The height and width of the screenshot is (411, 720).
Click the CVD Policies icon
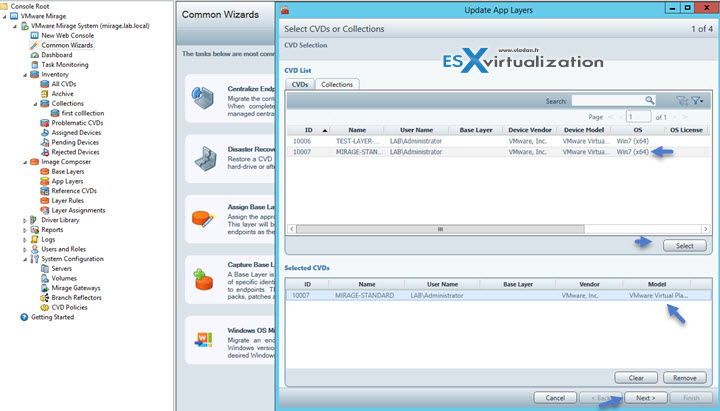coord(45,307)
